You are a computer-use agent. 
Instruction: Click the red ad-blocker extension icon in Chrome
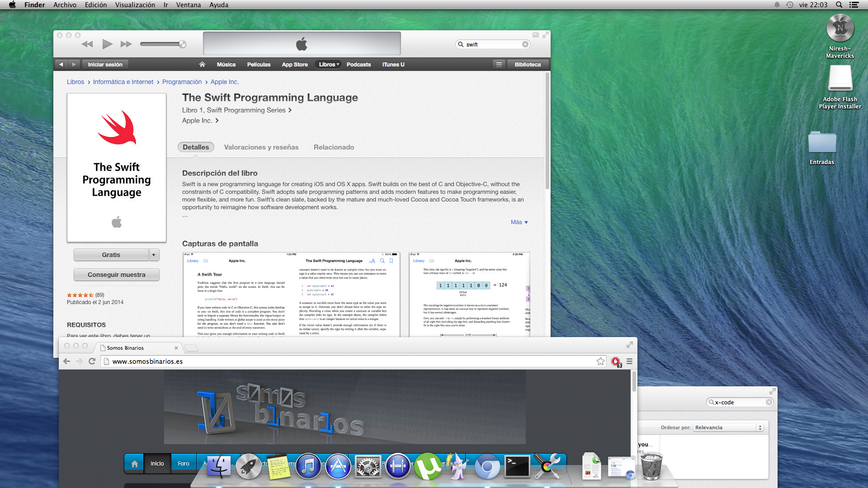pyautogui.click(x=616, y=361)
